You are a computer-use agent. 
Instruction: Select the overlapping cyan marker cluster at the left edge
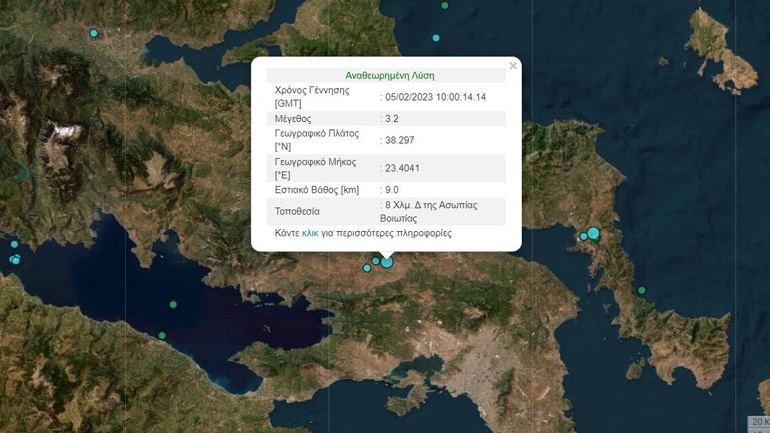15,259
